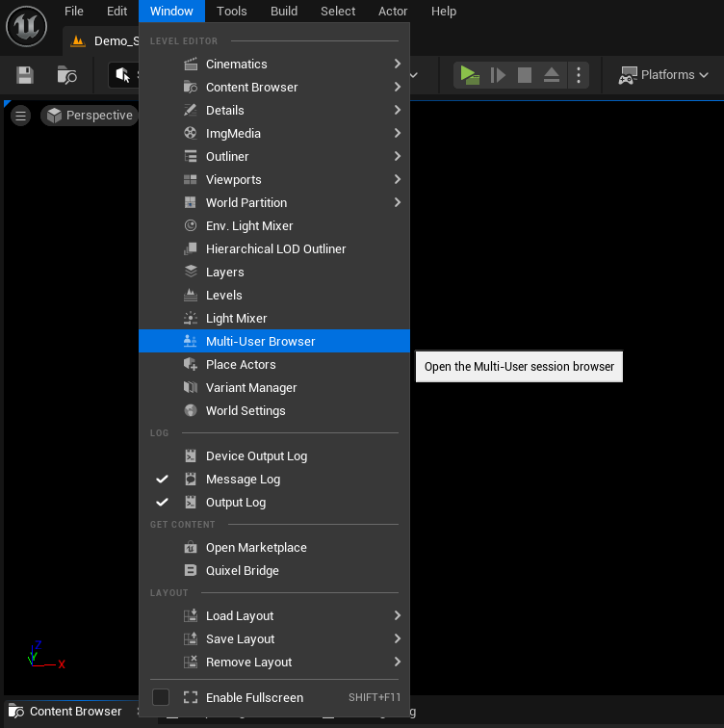724x728 pixels.
Task: Click Open Marketplace in Get Content
Action: pos(256,548)
